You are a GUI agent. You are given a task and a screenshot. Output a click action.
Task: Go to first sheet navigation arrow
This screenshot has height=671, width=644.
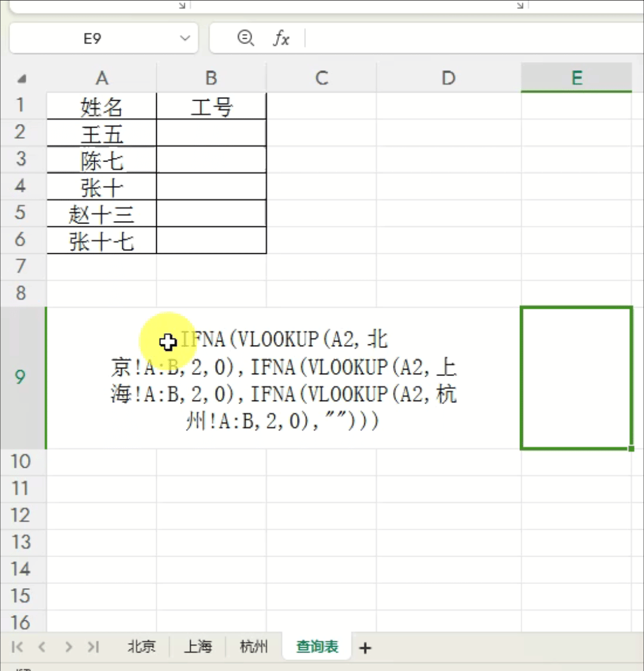click(x=17, y=647)
